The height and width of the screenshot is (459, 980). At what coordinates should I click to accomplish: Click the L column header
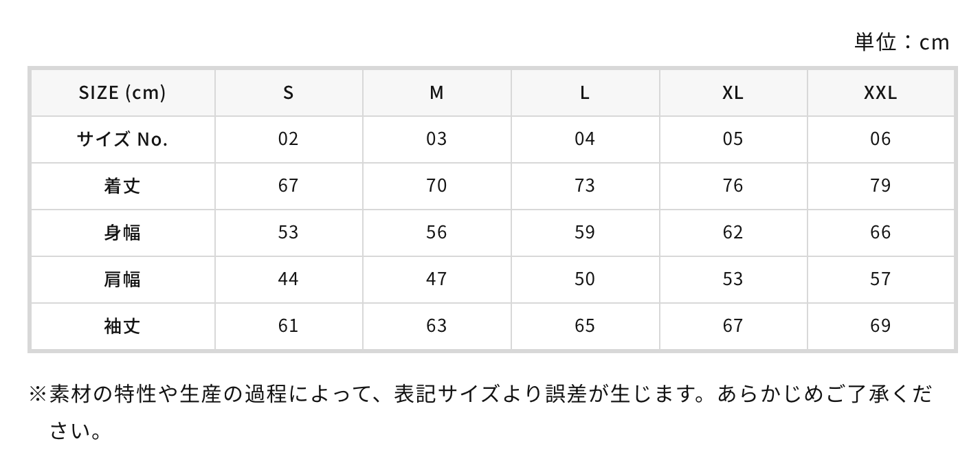click(x=585, y=92)
